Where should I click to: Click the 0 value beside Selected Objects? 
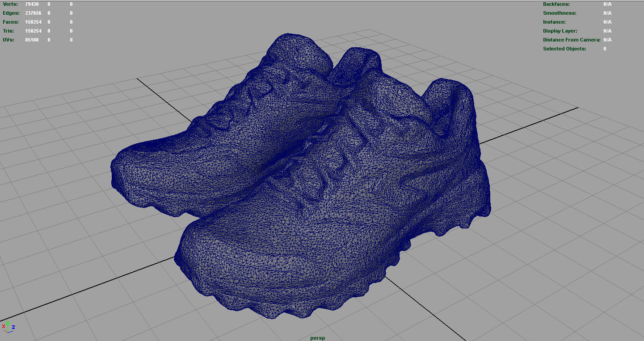pyautogui.click(x=605, y=49)
